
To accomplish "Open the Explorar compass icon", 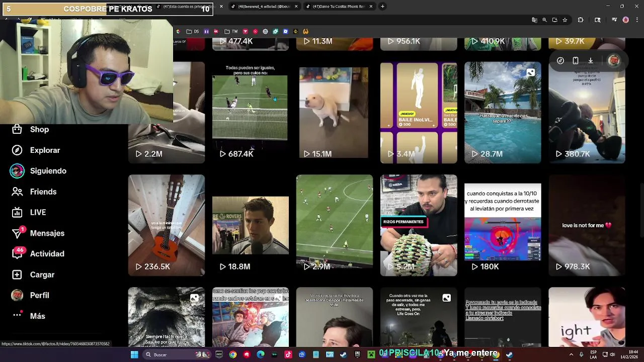I will point(17,150).
